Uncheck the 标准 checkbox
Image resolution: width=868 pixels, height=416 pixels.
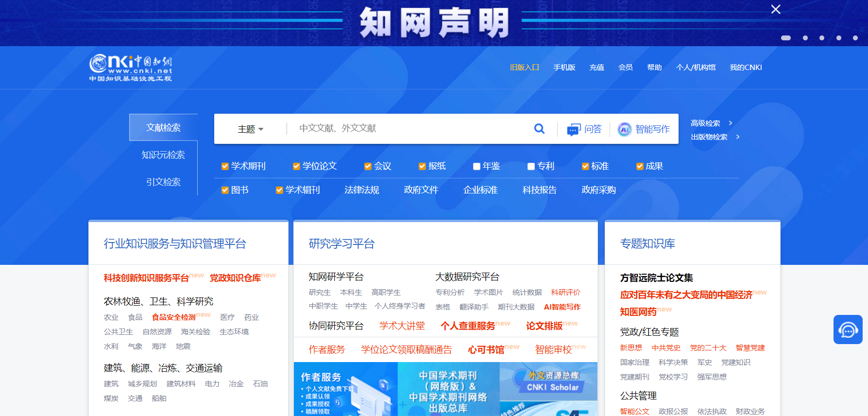pyautogui.click(x=585, y=166)
